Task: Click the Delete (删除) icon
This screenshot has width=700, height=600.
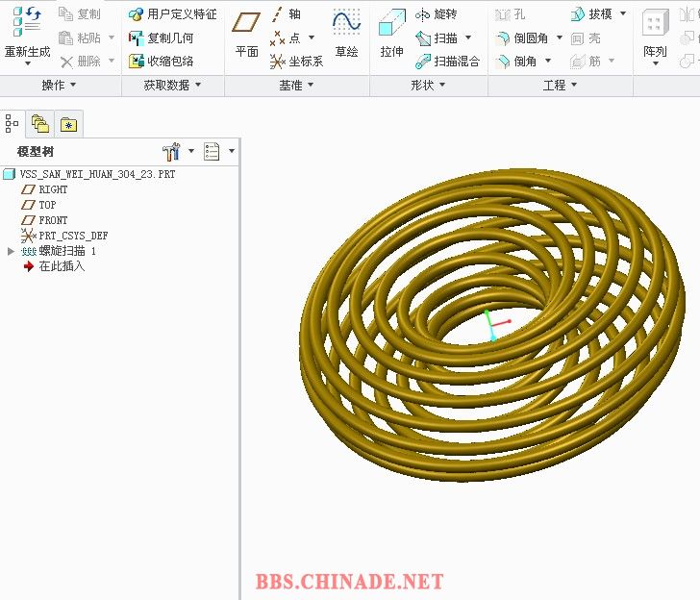Action: [x=66, y=62]
